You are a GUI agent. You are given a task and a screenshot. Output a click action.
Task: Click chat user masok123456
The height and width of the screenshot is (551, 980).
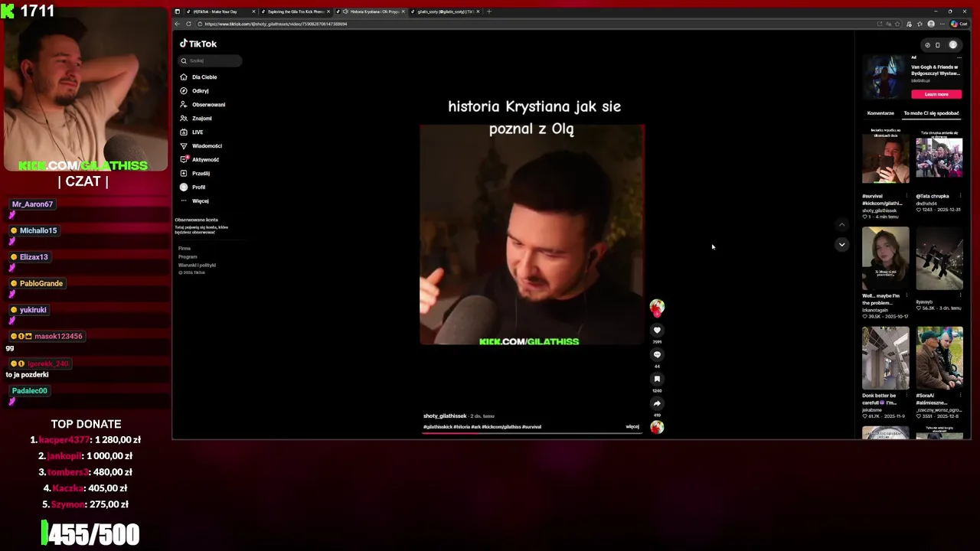pos(58,337)
